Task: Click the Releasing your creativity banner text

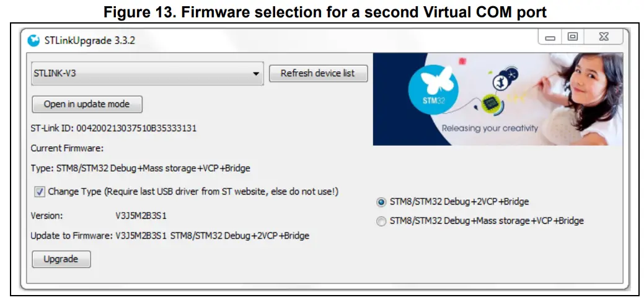Action: [490, 128]
